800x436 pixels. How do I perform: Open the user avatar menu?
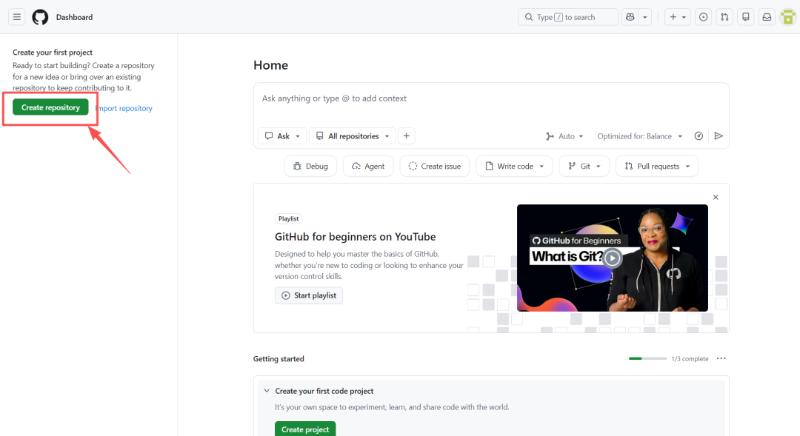[x=788, y=17]
